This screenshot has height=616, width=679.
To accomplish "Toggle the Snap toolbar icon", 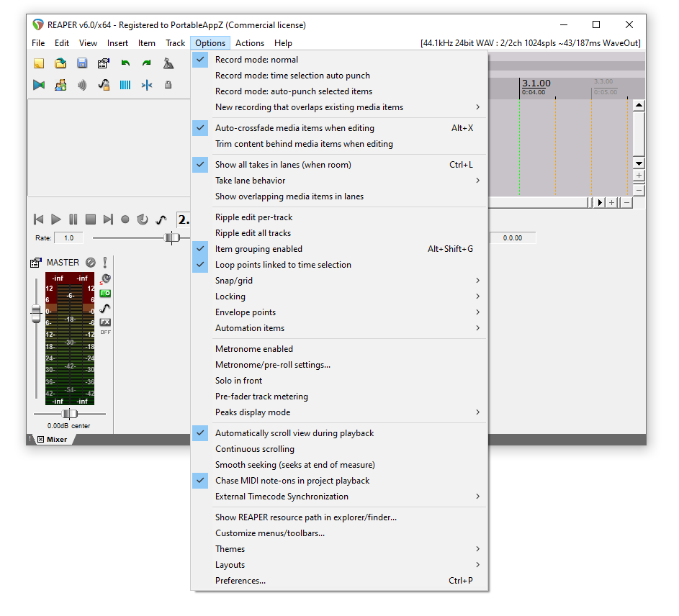I will pyautogui.click(x=147, y=85).
